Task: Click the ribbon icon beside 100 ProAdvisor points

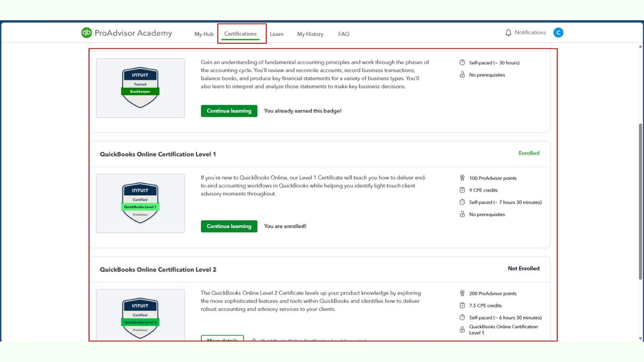Action: pyautogui.click(x=462, y=178)
